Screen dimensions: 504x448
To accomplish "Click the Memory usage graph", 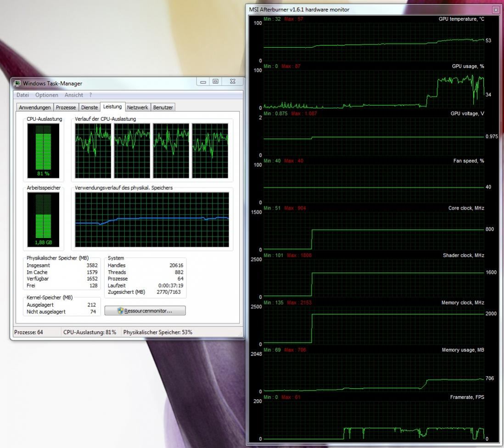I will click(x=374, y=373).
